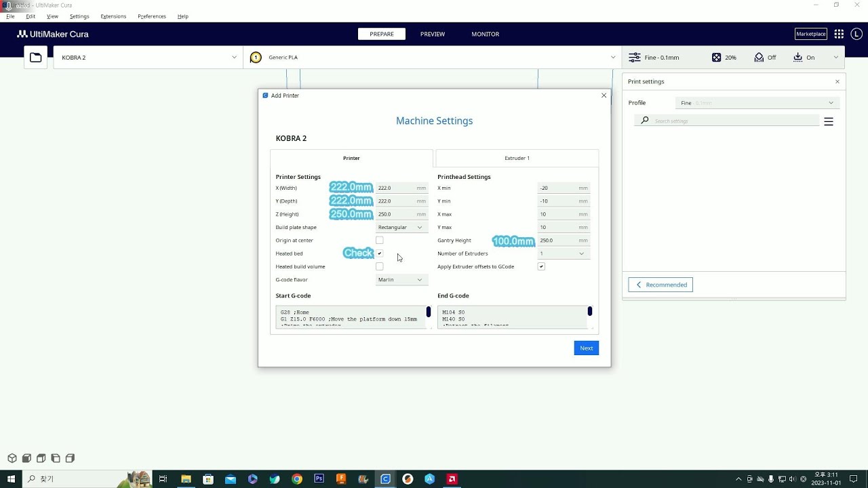This screenshot has height=488, width=868.
Task: Click the Gantry Height input field
Action: pyautogui.click(x=564, y=240)
